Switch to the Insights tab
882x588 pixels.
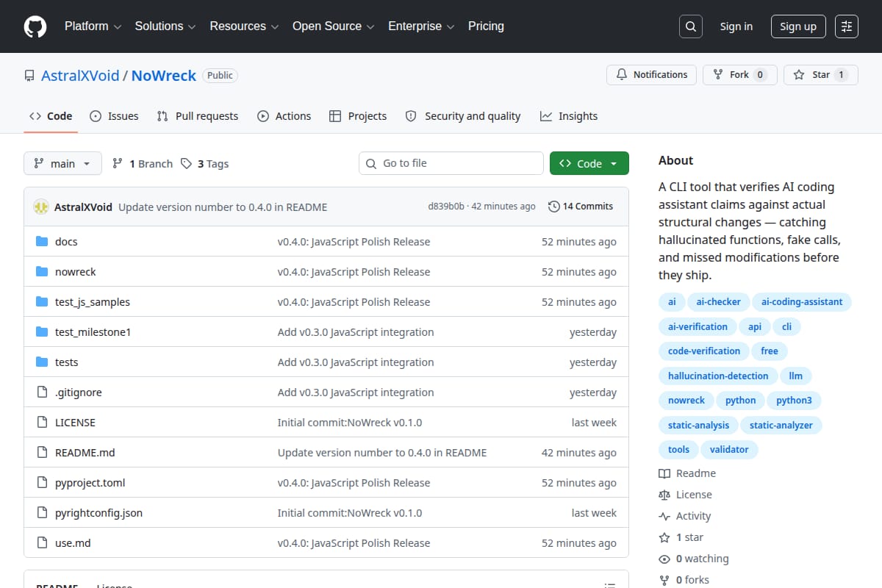[569, 116]
